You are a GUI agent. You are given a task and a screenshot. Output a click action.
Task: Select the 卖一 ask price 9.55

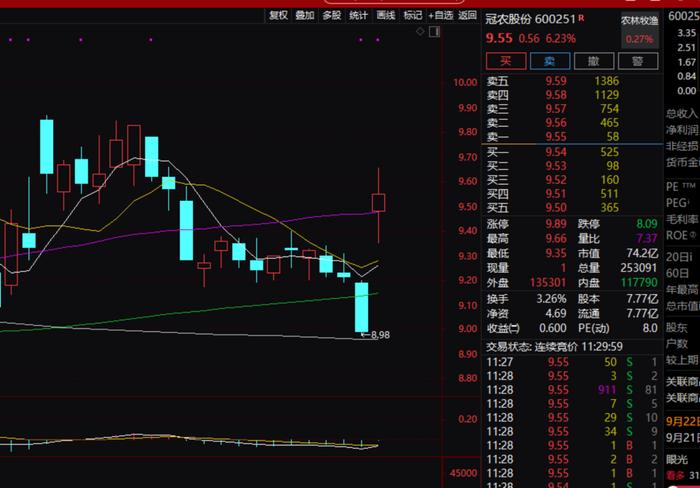point(556,137)
